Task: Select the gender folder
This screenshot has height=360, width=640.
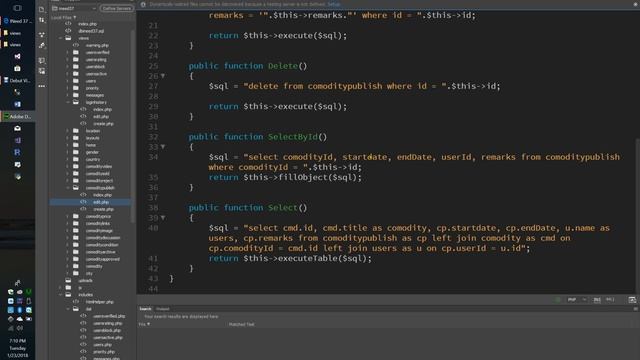Action: (92, 152)
